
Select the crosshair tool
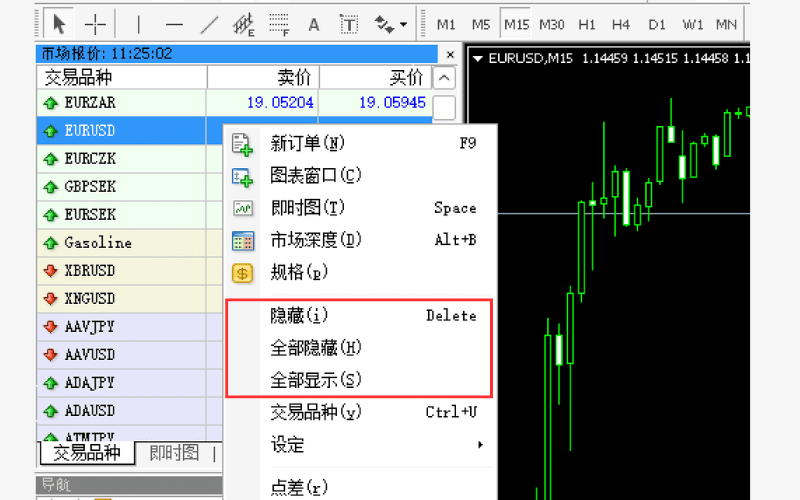[95, 24]
